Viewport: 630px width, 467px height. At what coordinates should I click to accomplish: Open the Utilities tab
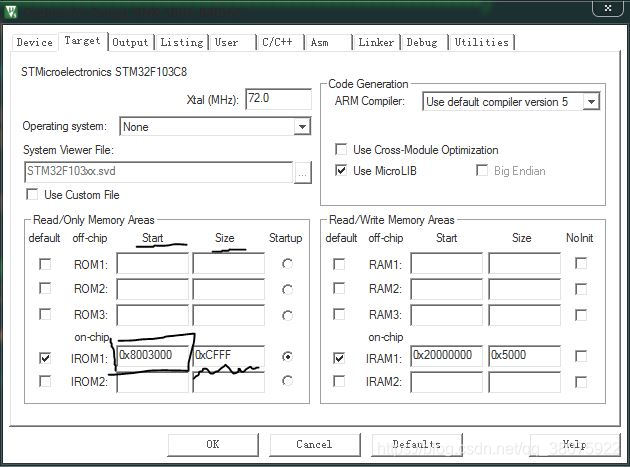481,42
